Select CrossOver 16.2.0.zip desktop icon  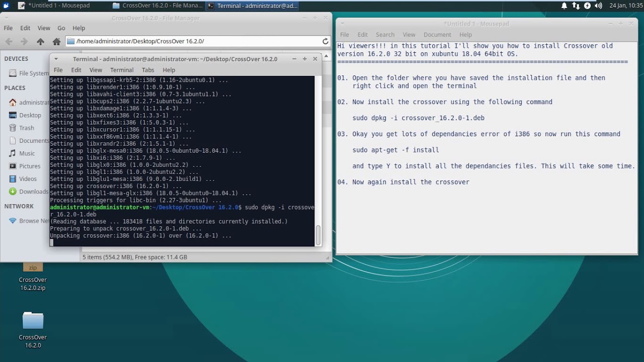coord(33,277)
